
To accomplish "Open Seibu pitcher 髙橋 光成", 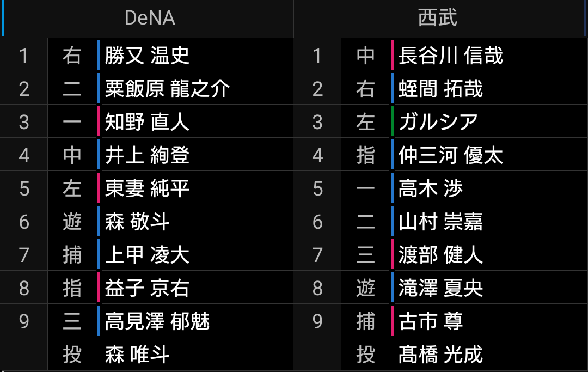I will (x=440, y=355).
